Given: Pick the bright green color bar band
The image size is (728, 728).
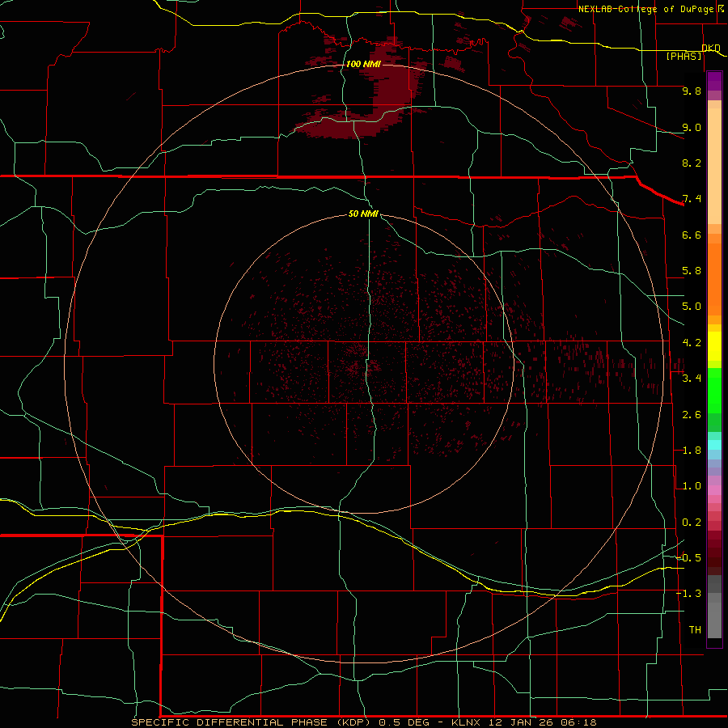Looking at the screenshot, I should [x=714, y=390].
